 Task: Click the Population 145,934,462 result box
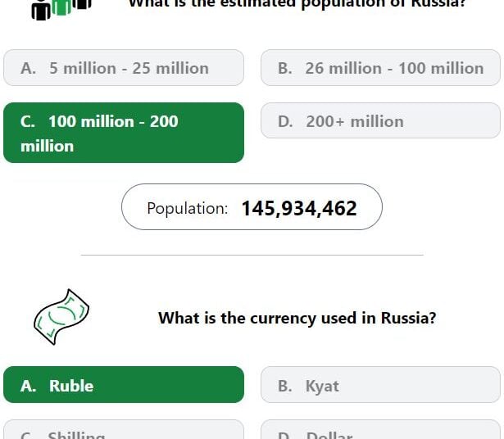pyautogui.click(x=252, y=207)
